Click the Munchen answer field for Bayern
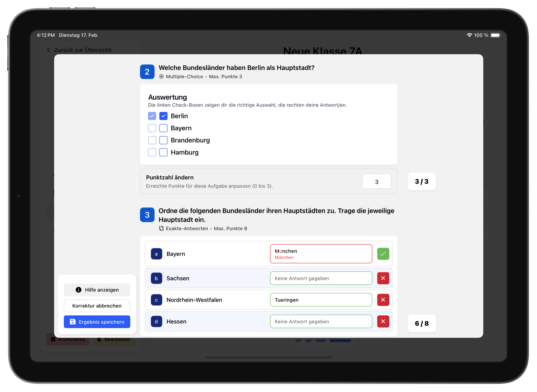The width and height of the screenshot is (537, 392). [321, 254]
